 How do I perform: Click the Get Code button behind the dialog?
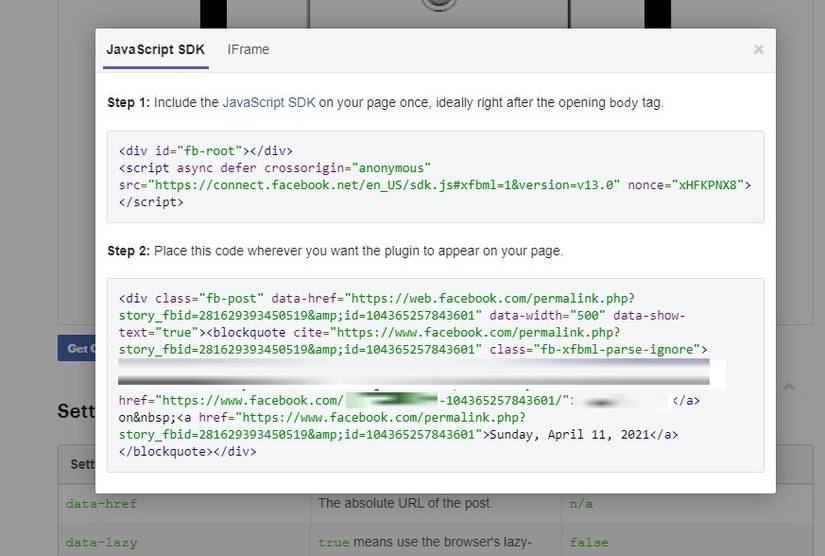(77, 348)
